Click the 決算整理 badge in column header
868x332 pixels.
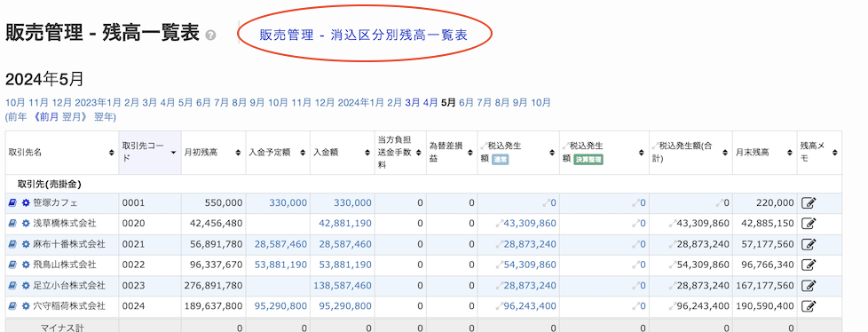(x=588, y=160)
